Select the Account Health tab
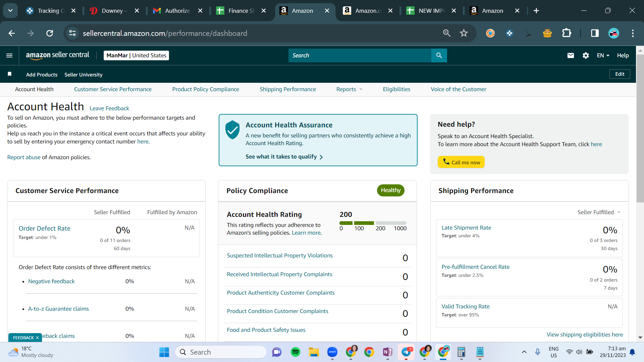The width and height of the screenshot is (644, 362). coord(34,89)
